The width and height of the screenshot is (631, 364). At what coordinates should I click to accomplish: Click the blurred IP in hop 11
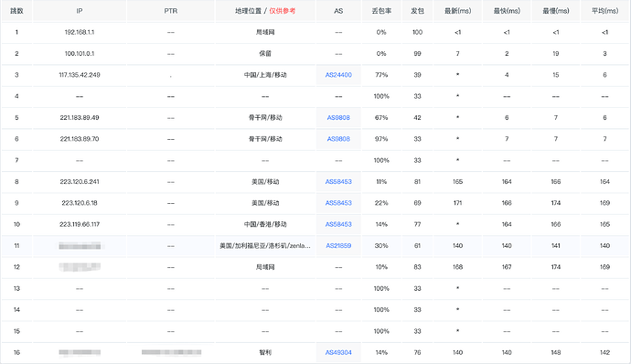coord(80,246)
